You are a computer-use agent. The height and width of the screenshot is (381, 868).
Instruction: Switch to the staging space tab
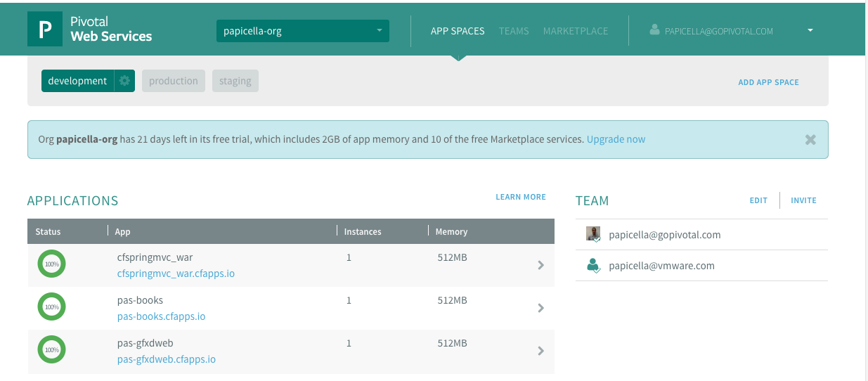(x=235, y=81)
